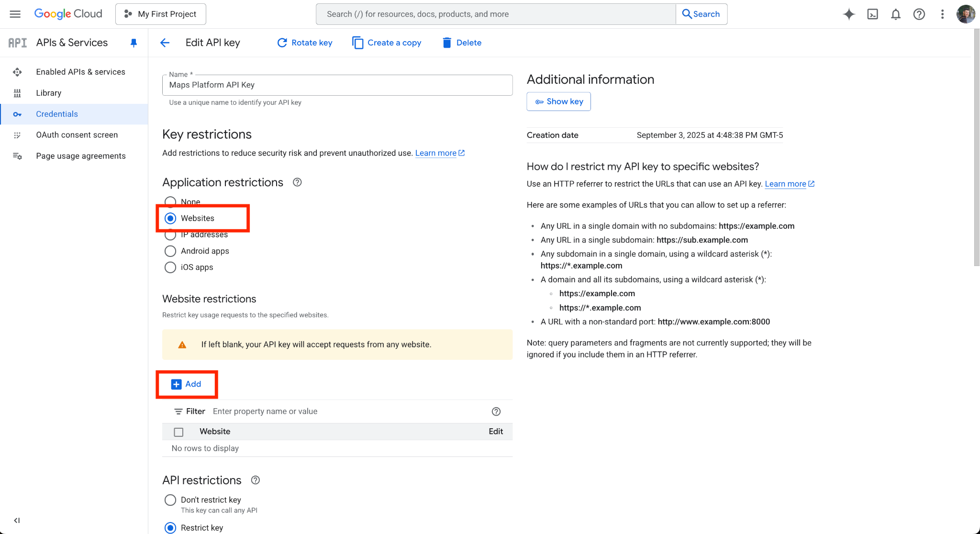Click the Filter property input

click(x=348, y=412)
